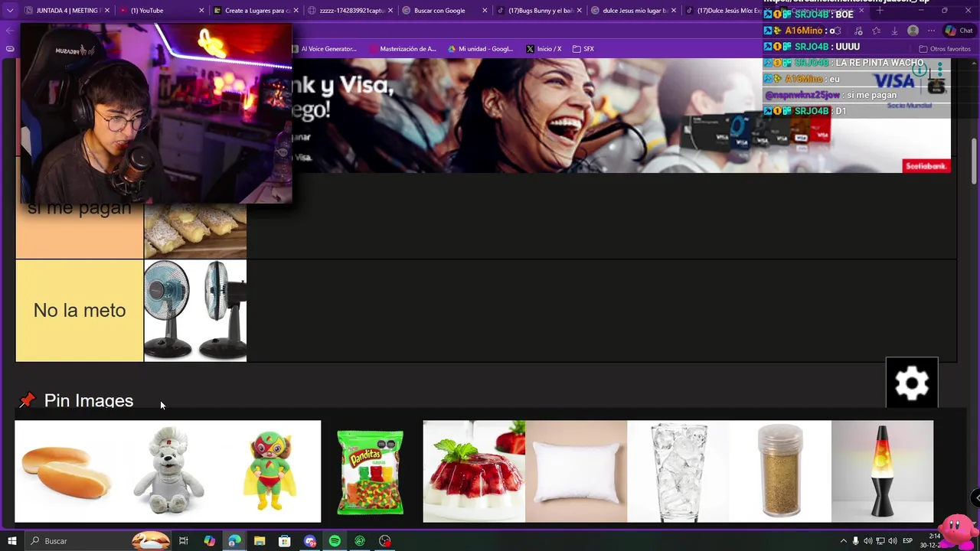
Task: Pick the lava lamp image
Action: (x=882, y=471)
